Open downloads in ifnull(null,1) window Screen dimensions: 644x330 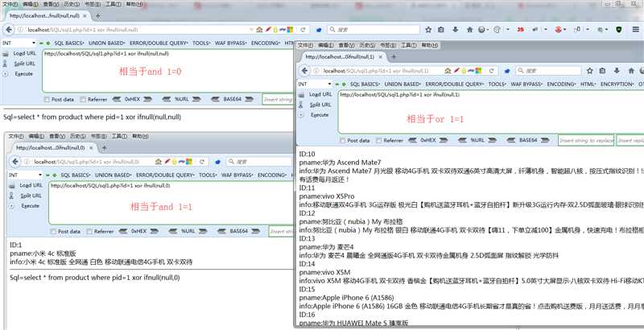(x=617, y=71)
